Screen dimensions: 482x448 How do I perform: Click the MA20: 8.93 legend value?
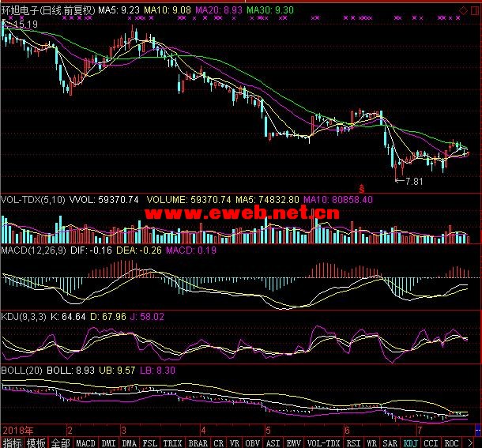[x=219, y=10]
